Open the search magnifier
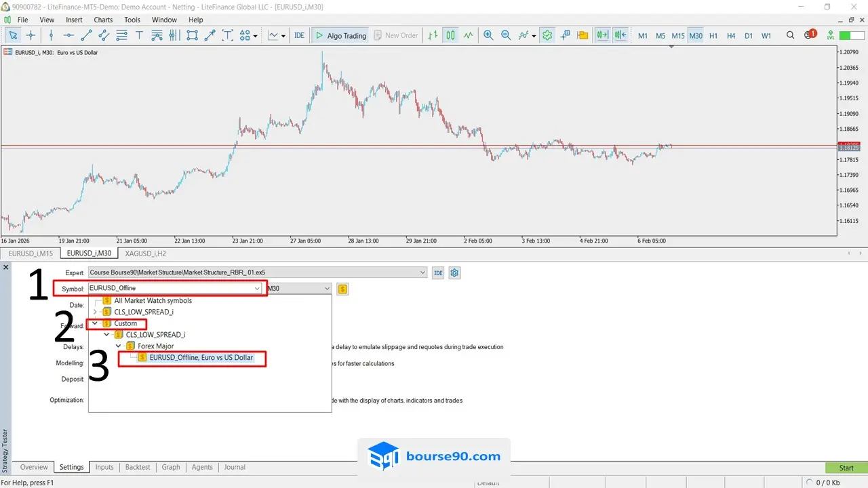868x488 pixels. (x=790, y=35)
